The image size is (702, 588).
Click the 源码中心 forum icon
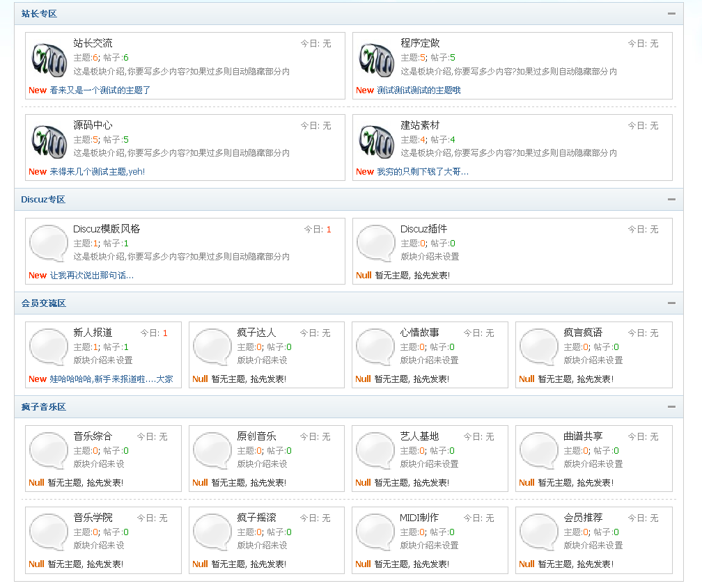pos(49,141)
